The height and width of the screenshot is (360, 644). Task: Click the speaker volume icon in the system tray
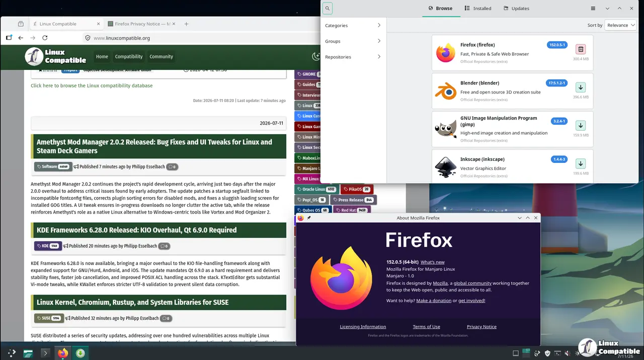coord(568,353)
